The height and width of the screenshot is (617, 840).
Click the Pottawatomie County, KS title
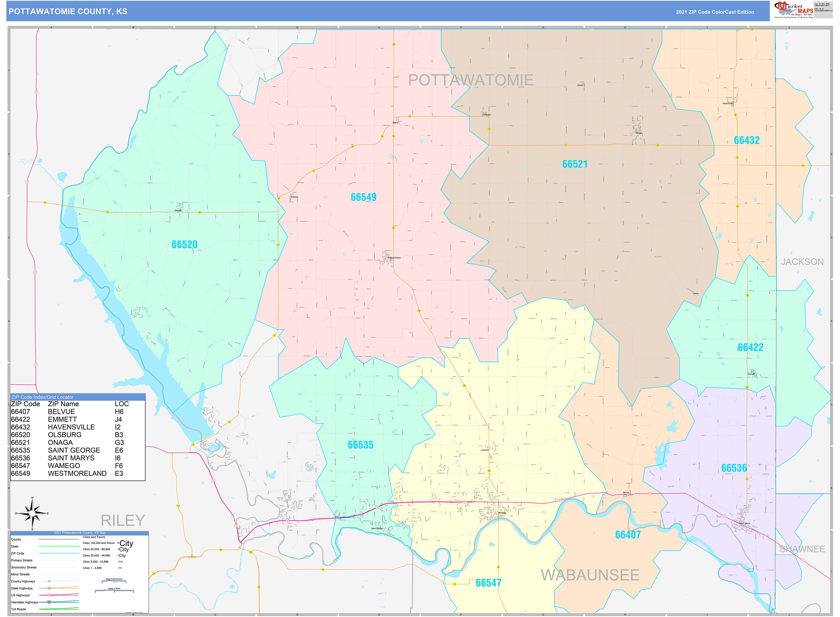(68, 12)
